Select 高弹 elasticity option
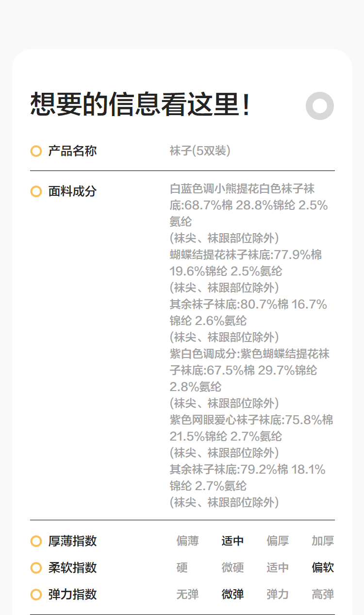 (x=323, y=595)
